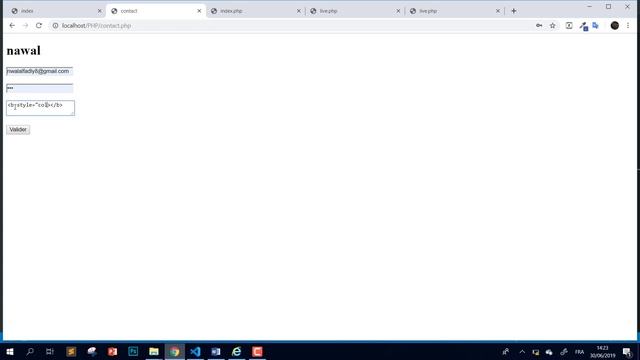Open the Google Translate extension icon
Screen dimensions: 640x360
pyautogui.click(x=596, y=25)
